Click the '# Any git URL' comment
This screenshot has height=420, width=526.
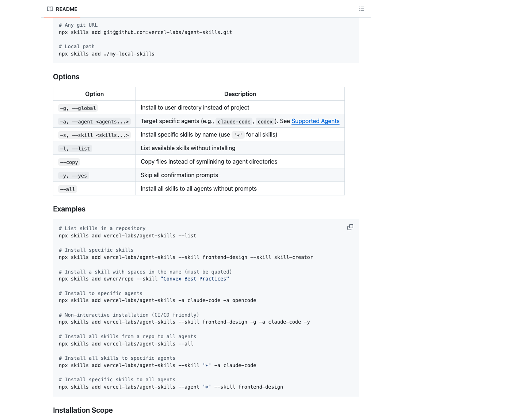tap(78, 25)
